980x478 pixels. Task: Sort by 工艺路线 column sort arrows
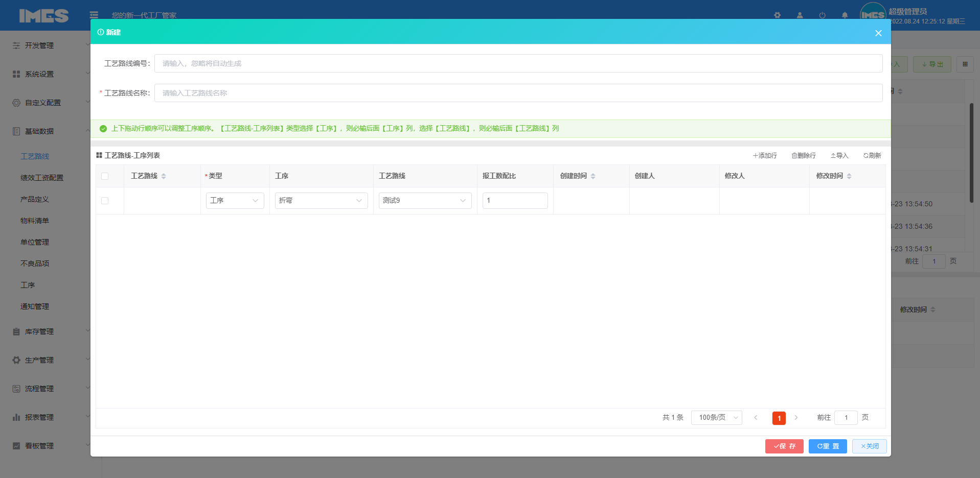click(164, 176)
